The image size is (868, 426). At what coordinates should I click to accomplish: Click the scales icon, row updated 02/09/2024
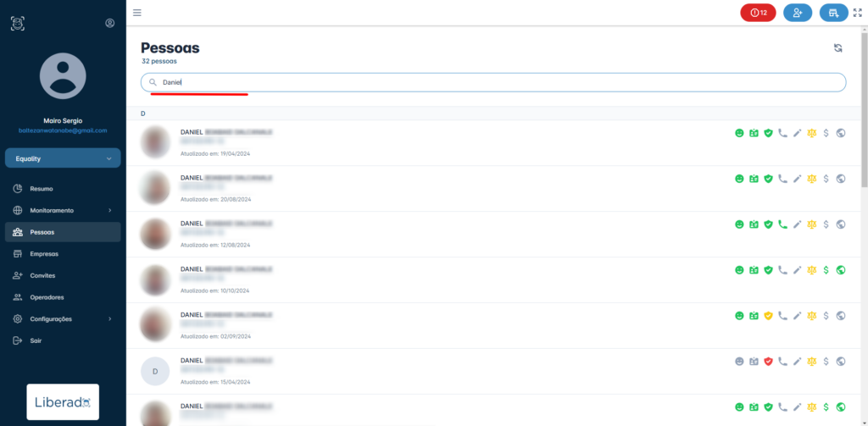(x=811, y=315)
